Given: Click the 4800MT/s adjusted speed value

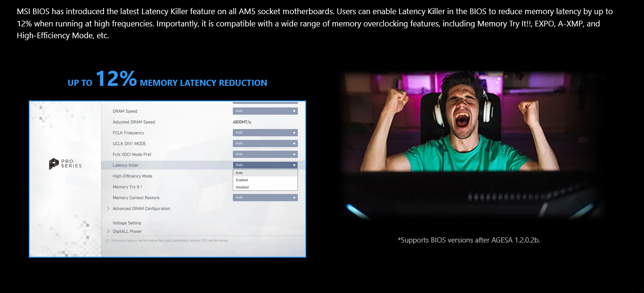Looking at the screenshot, I should click(242, 122).
